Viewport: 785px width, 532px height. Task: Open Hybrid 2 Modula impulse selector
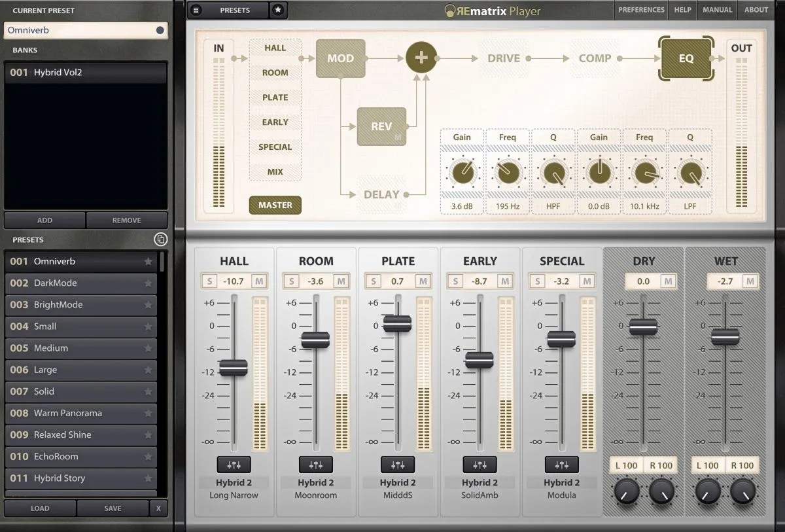coord(562,489)
